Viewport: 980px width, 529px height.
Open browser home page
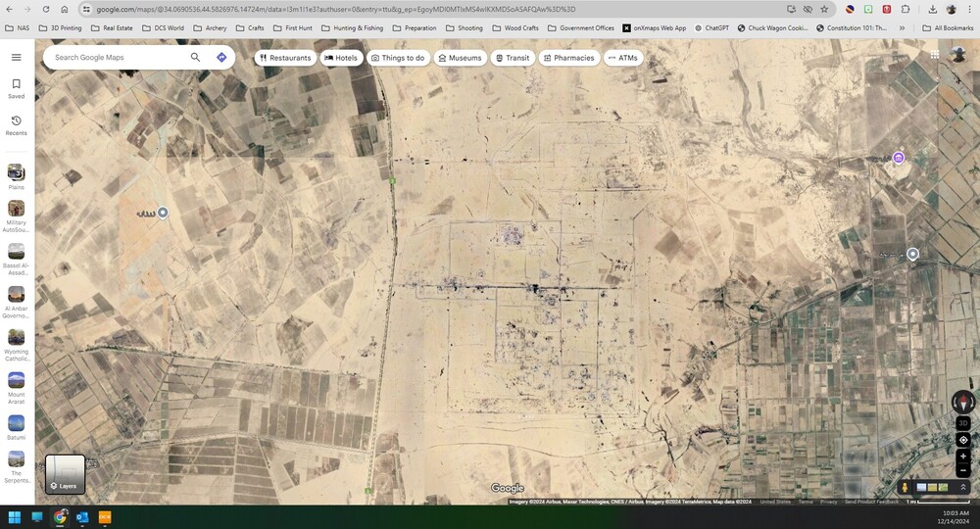click(65, 10)
